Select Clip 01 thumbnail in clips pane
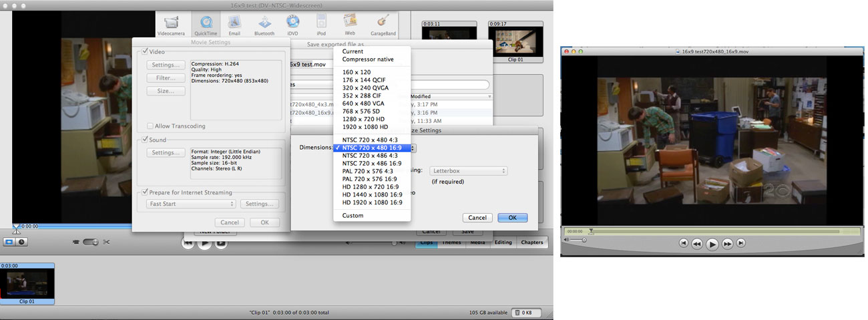This screenshot has height=320, width=868. [515, 41]
